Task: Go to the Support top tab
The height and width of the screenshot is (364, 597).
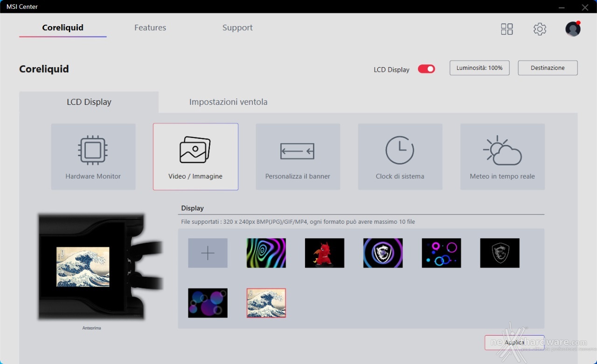Action: (237, 27)
